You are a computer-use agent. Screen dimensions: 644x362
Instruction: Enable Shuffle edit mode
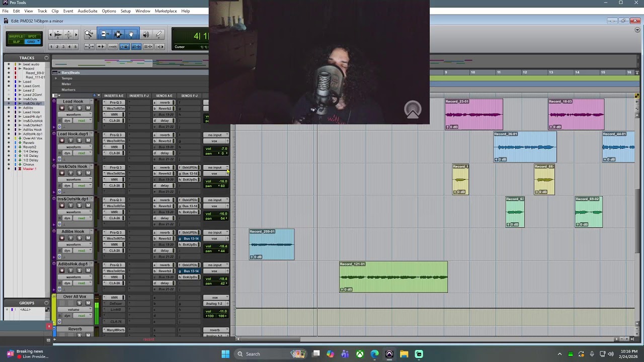click(16, 36)
